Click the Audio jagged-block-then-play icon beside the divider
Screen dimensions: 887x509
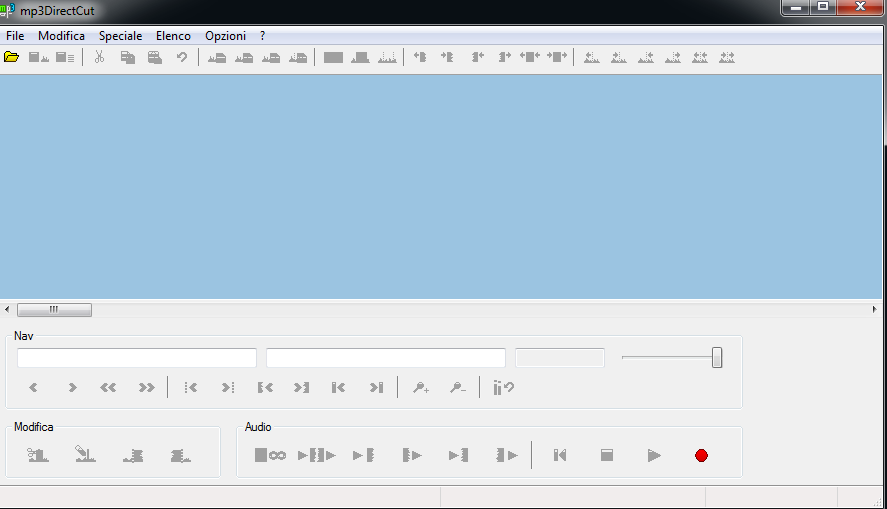[507, 455]
